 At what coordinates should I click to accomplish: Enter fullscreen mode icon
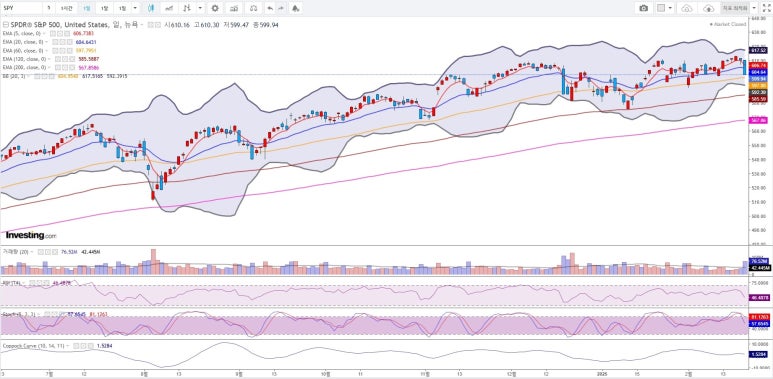point(766,8)
